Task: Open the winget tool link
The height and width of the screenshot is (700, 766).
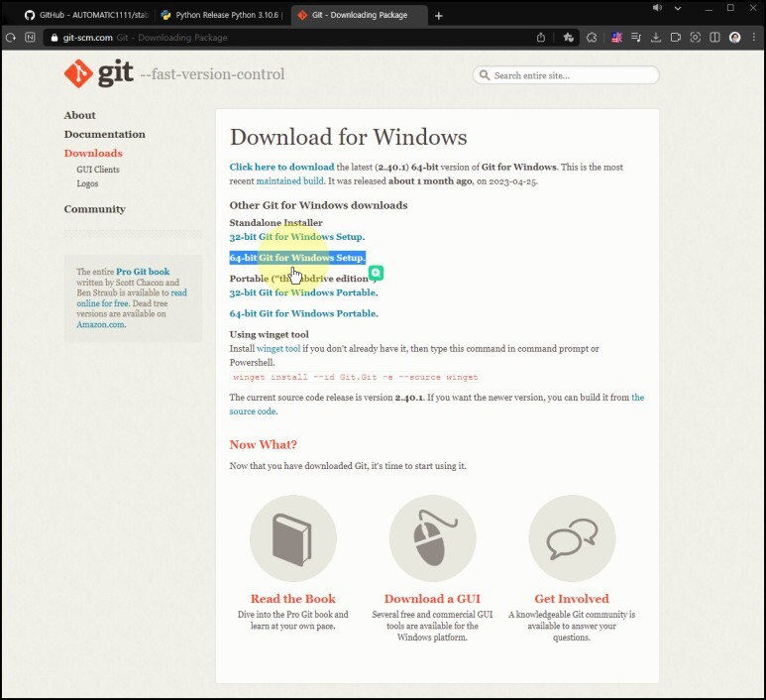Action: click(278, 349)
